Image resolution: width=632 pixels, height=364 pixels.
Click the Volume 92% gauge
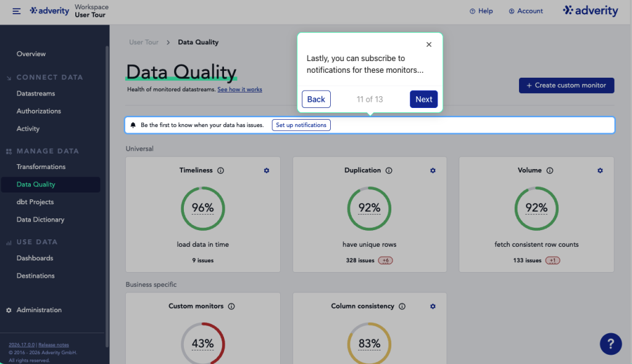(x=536, y=209)
